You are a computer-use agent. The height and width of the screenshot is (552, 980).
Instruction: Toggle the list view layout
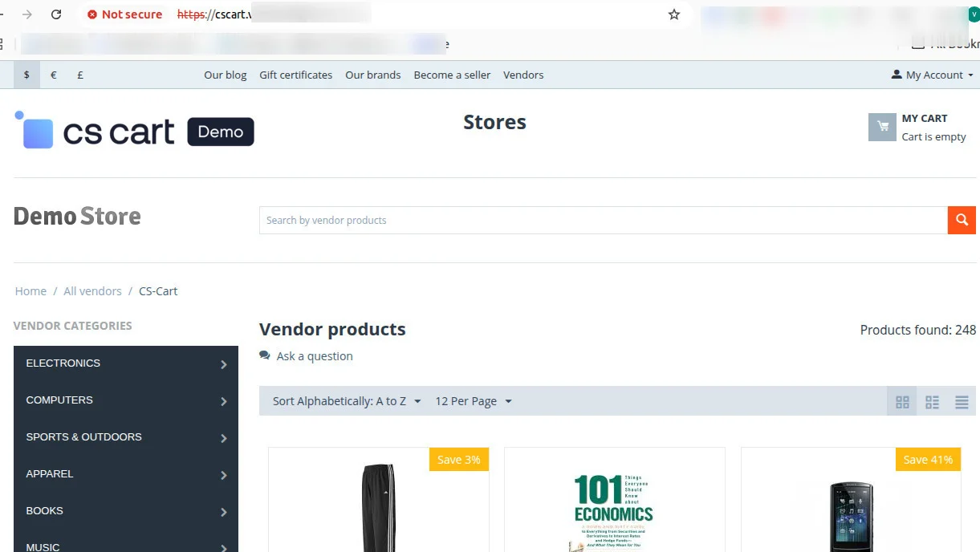[962, 401]
